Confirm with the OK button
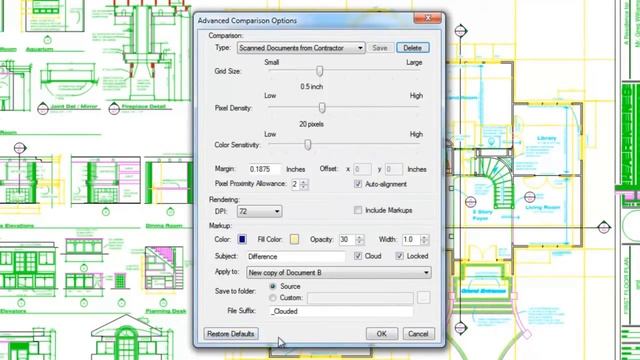This screenshot has height=360, width=640. pyautogui.click(x=382, y=334)
